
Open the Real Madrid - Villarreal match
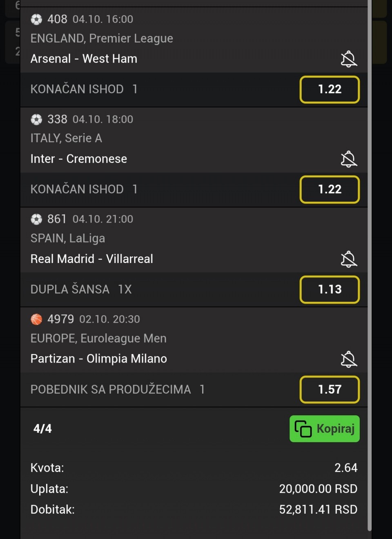click(x=92, y=259)
